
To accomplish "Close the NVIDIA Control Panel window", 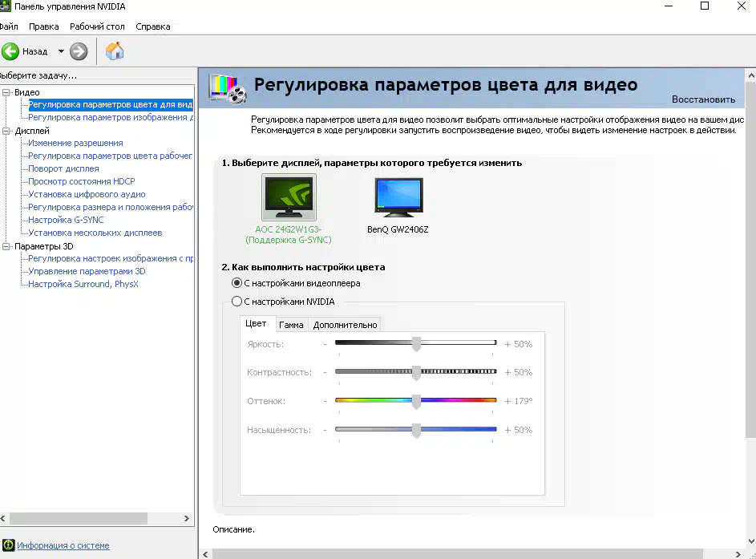I will pyautogui.click(x=742, y=6).
